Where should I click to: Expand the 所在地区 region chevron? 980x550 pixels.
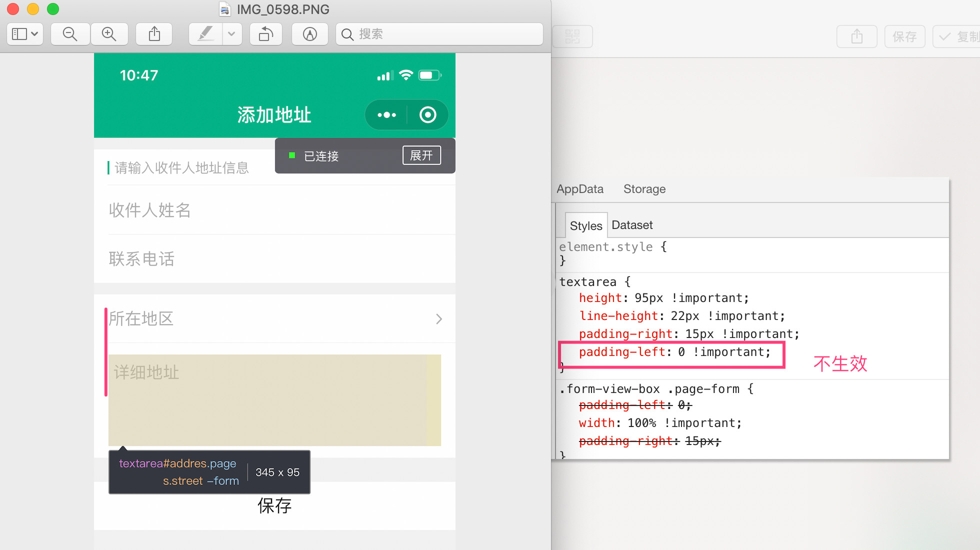tap(438, 319)
